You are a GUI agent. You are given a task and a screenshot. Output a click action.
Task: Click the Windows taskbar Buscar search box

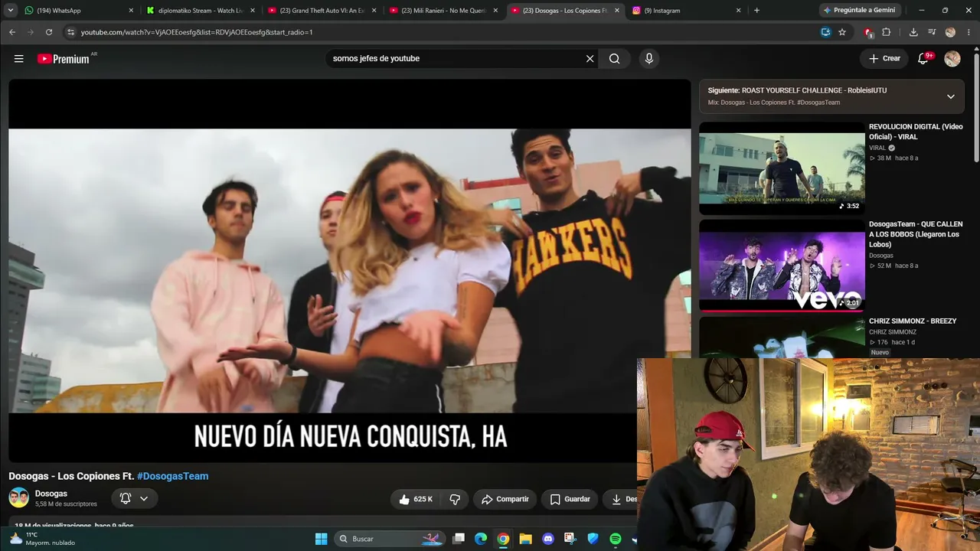(390, 539)
